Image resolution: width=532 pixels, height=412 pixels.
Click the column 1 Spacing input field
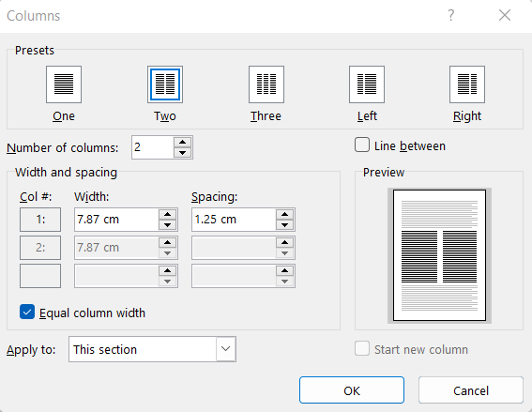(235, 220)
